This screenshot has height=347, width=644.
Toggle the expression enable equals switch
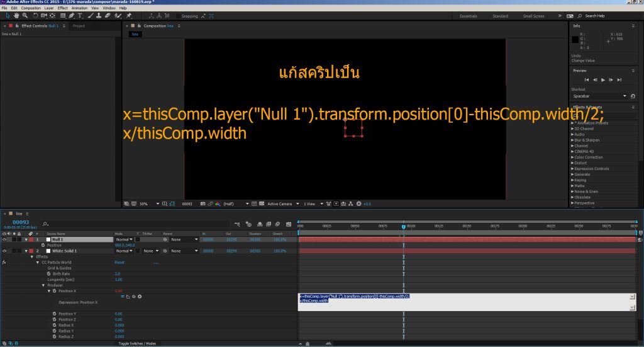pos(123,296)
